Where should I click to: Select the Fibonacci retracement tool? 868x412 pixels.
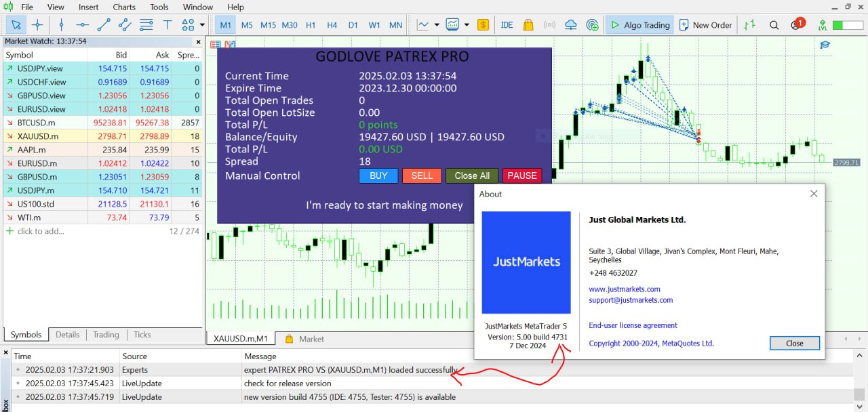(x=146, y=25)
